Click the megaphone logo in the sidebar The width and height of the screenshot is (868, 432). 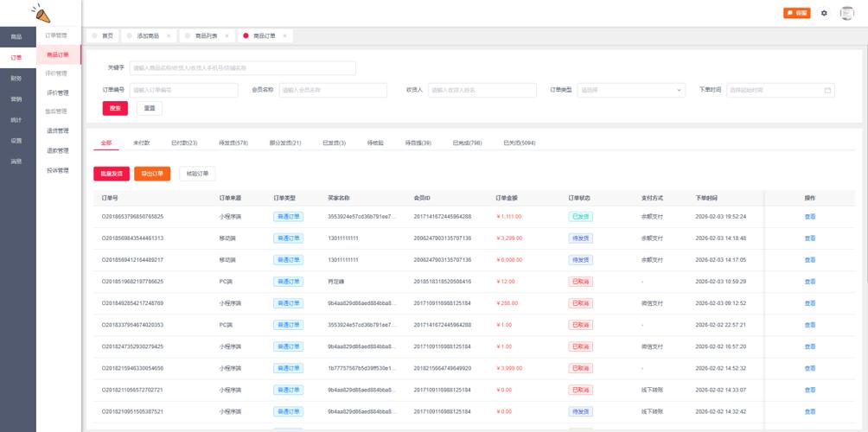pos(41,13)
